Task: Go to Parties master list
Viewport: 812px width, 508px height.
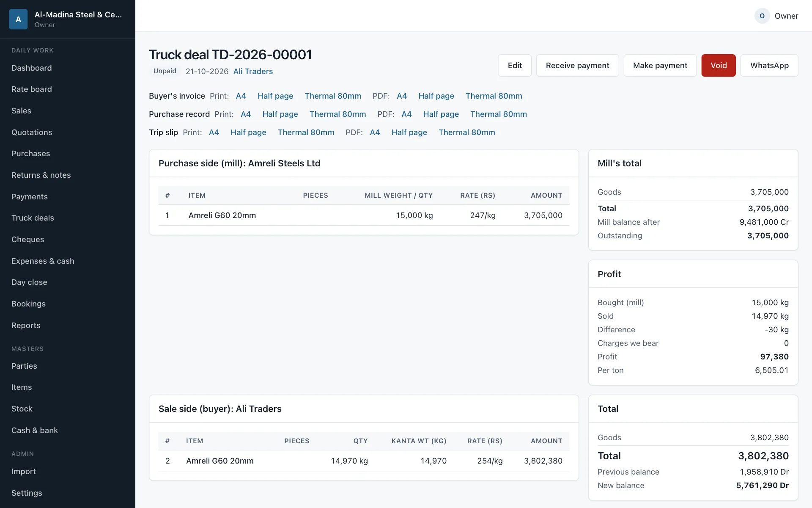Action: pyautogui.click(x=24, y=366)
